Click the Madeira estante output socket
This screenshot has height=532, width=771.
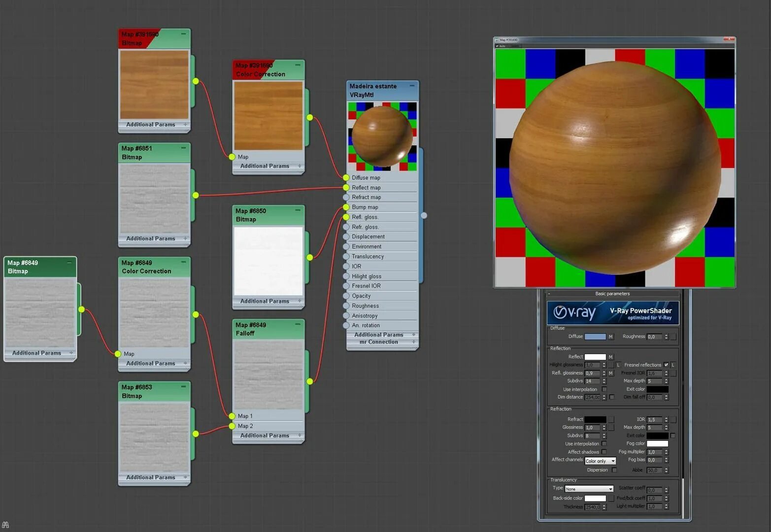(x=424, y=215)
